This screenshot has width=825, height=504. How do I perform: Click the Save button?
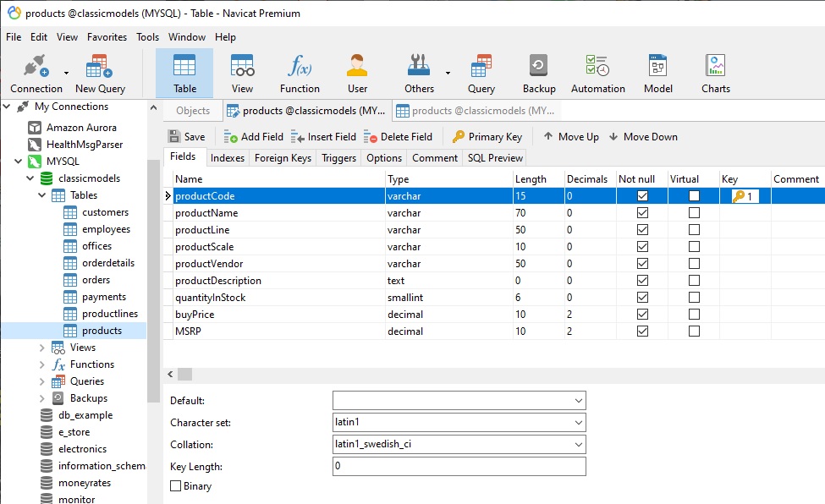point(186,136)
